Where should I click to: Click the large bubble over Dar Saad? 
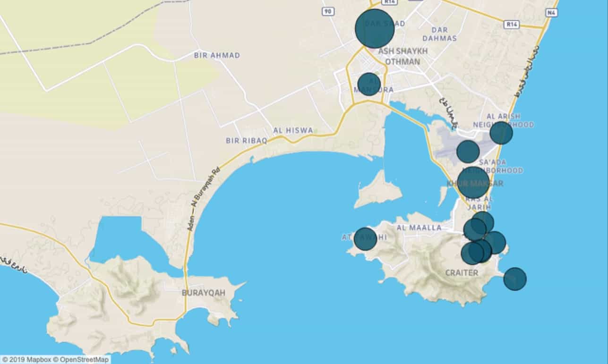[x=375, y=29]
